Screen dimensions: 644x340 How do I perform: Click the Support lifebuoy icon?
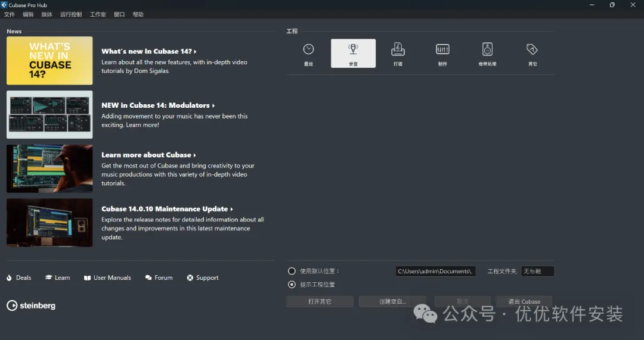190,277
